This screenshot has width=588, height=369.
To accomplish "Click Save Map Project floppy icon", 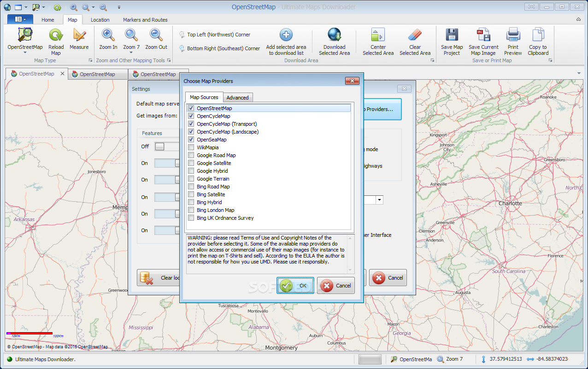I will pyautogui.click(x=452, y=35).
